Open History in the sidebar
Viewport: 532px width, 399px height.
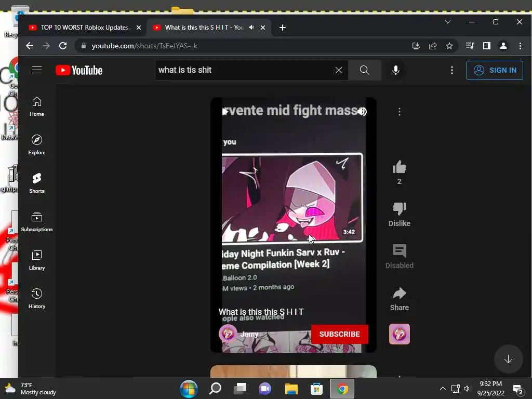tap(37, 299)
